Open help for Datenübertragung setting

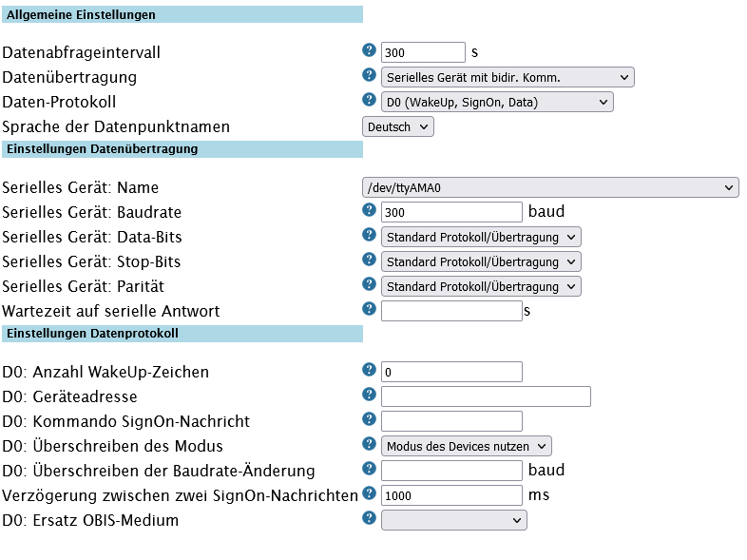pos(369,75)
